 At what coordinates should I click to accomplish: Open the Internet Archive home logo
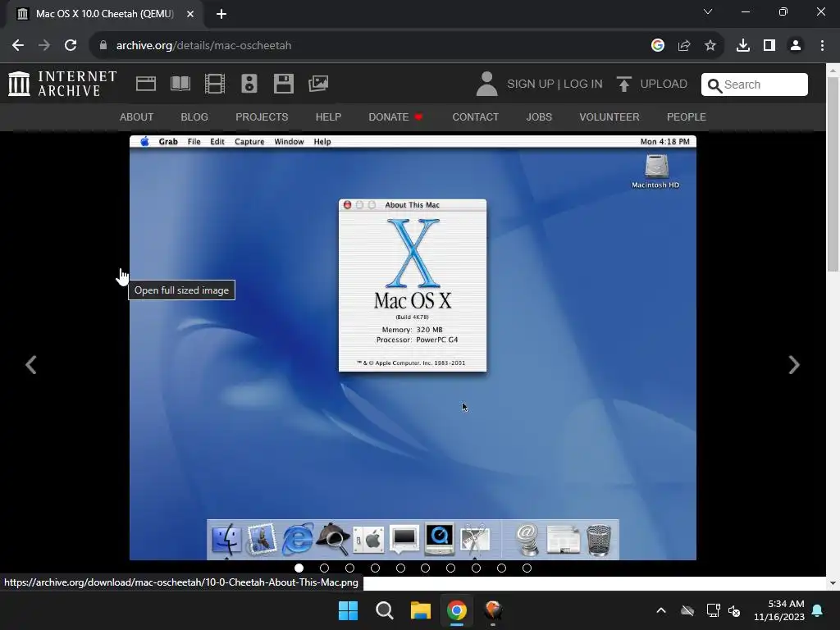pyautogui.click(x=62, y=84)
